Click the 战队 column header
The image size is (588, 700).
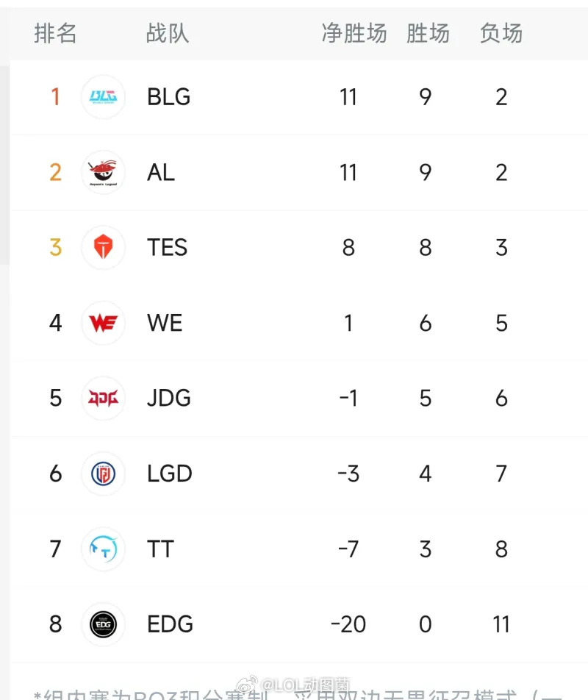pos(168,34)
